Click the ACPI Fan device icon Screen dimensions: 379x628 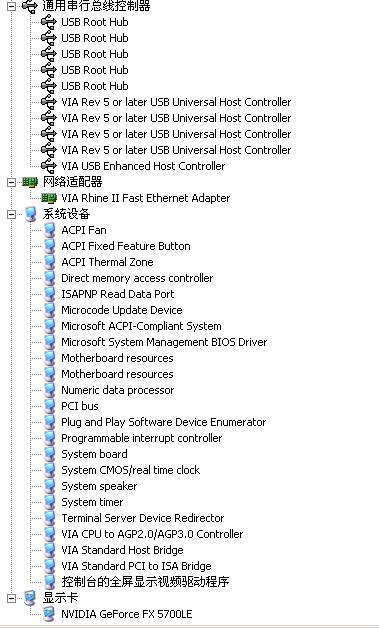coord(49,230)
